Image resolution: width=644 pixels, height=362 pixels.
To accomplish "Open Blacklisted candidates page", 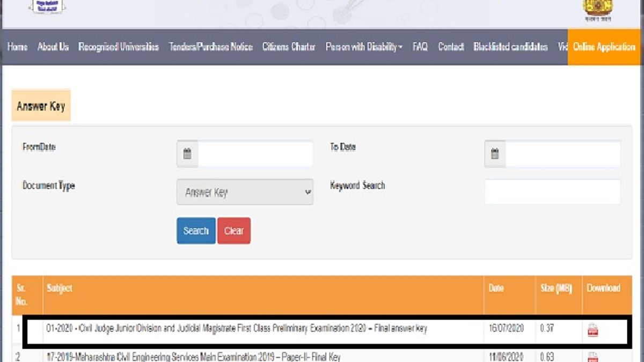I will coord(511,47).
